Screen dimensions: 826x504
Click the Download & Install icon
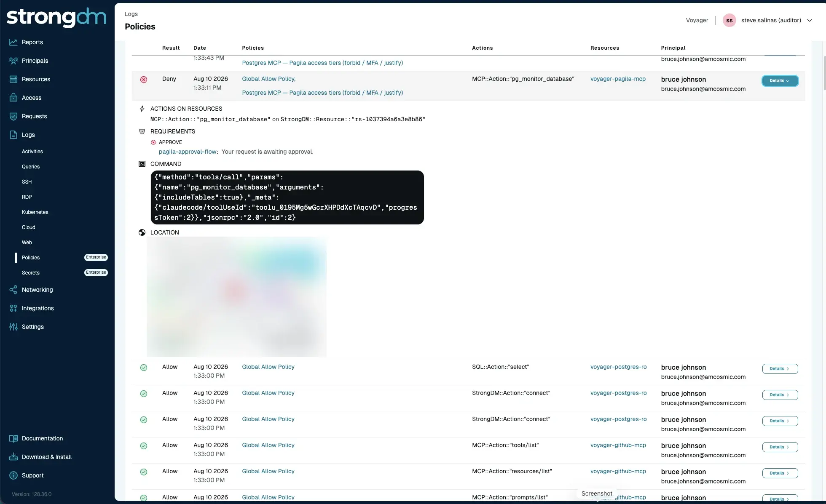13,457
